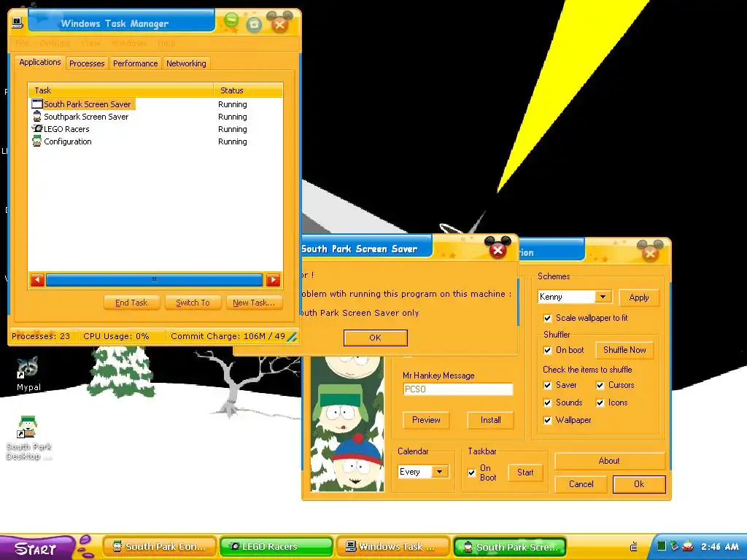Click the LEGO Racers task icon
The width and height of the screenshot is (747, 560).
click(37, 128)
